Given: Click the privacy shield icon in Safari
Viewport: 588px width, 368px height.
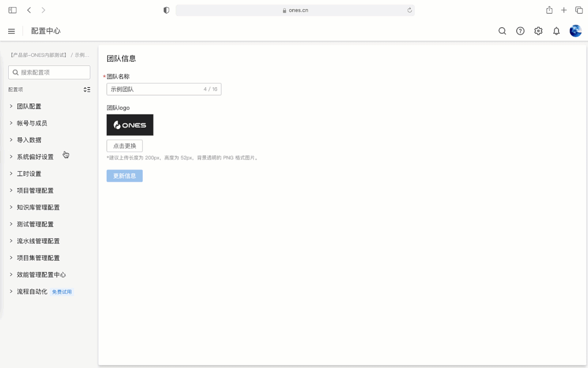Looking at the screenshot, I should click(x=166, y=10).
